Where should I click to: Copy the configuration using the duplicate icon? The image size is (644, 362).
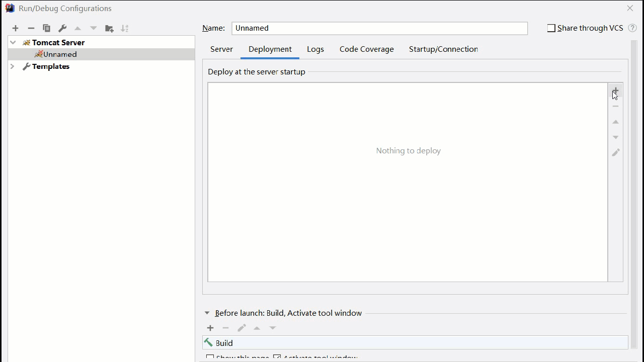click(x=46, y=28)
